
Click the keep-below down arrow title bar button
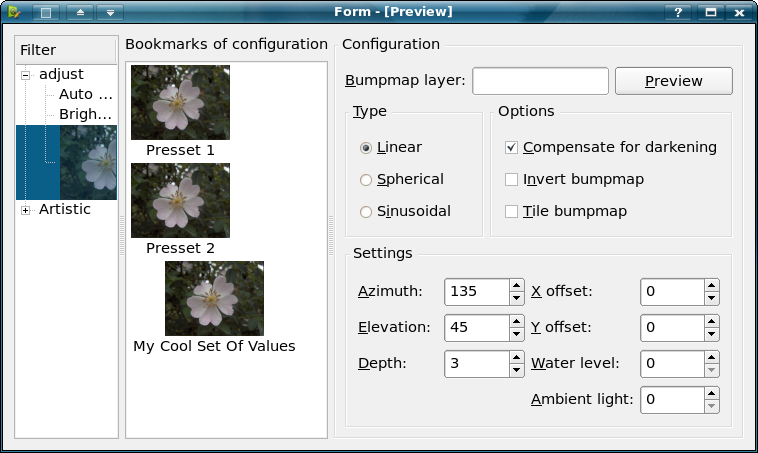point(109,12)
